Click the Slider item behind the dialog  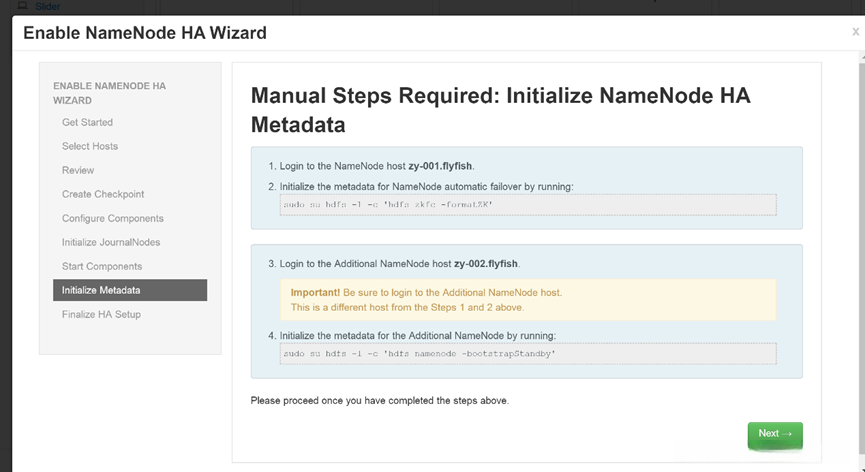(x=47, y=6)
